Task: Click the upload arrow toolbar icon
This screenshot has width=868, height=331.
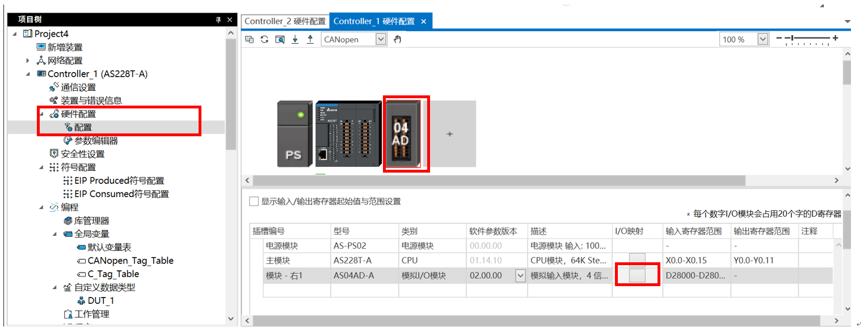Action: click(x=310, y=39)
